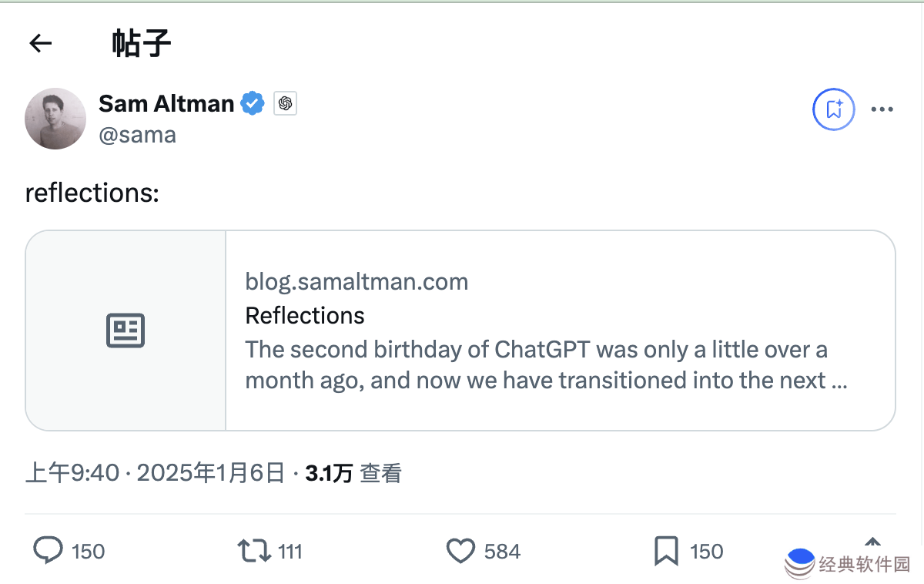Open Sam Altman's profile avatar

(55, 119)
